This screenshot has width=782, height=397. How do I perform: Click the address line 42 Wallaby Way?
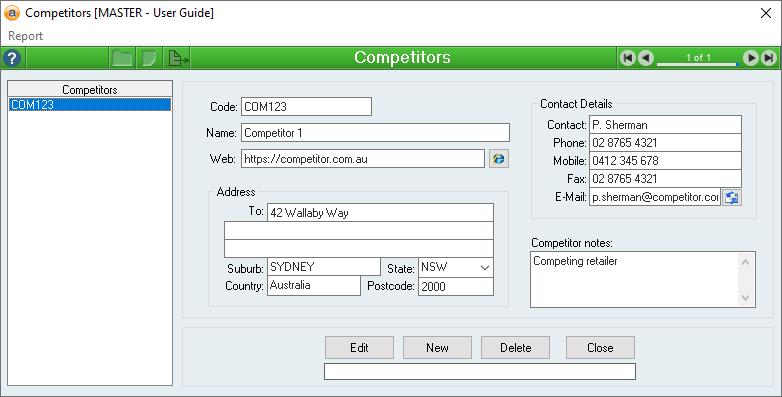click(x=380, y=212)
